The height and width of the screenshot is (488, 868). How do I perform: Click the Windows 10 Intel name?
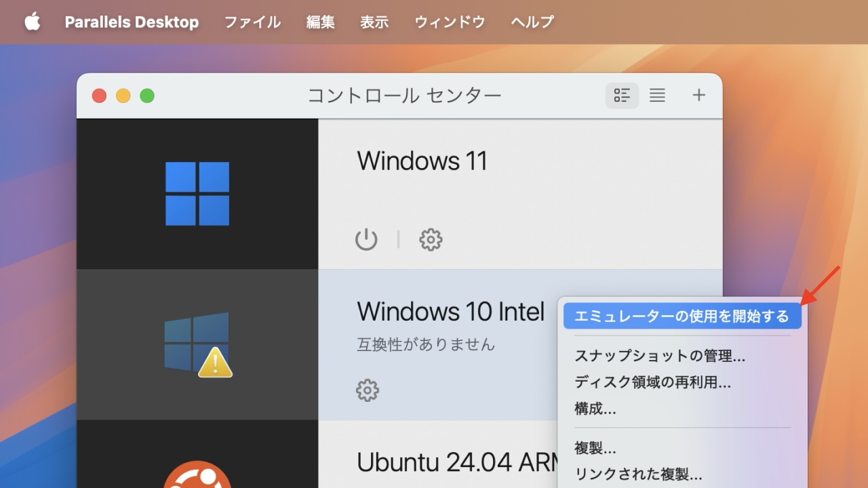450,311
